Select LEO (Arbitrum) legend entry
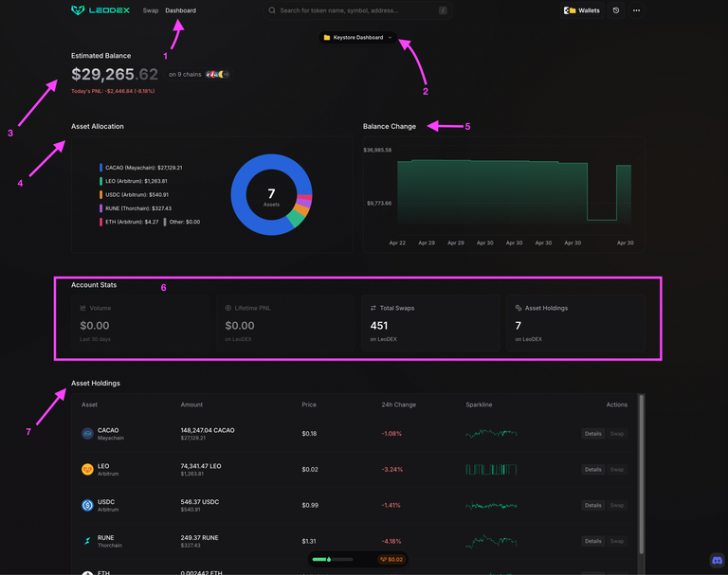This screenshot has width=728, height=575. point(134,181)
